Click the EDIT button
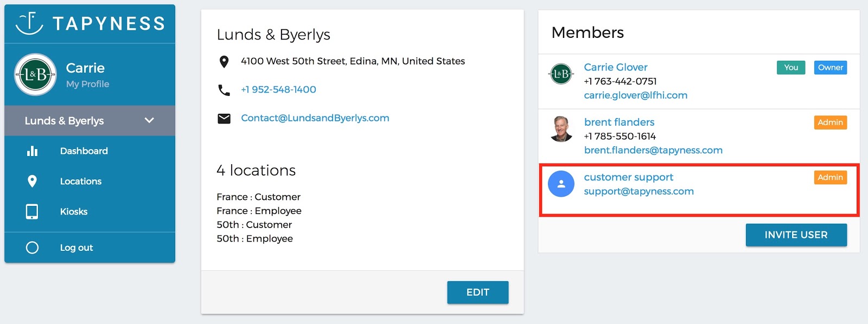The image size is (868, 324). [x=478, y=292]
